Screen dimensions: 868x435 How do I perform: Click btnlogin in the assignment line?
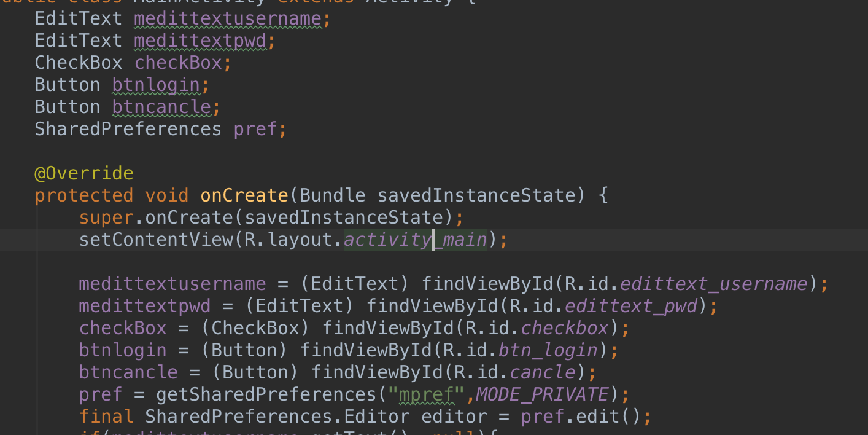123,350
